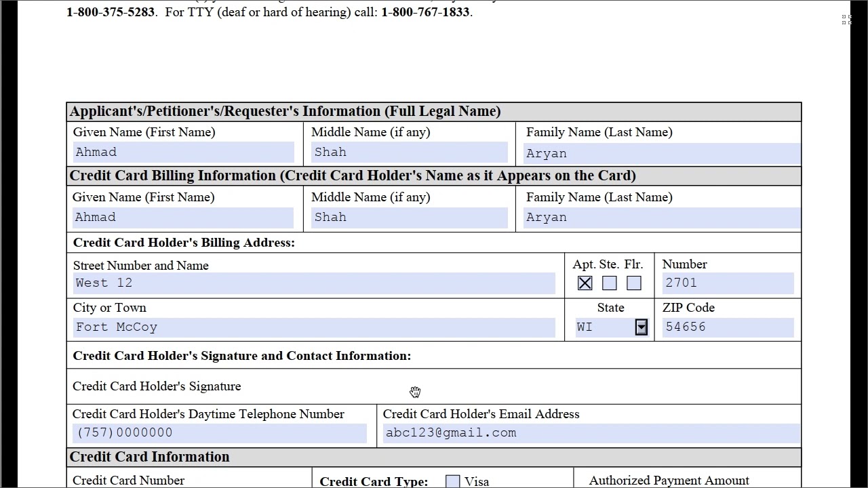Click applicant Family Name field containing Aryan
868x488 pixels.
(659, 153)
